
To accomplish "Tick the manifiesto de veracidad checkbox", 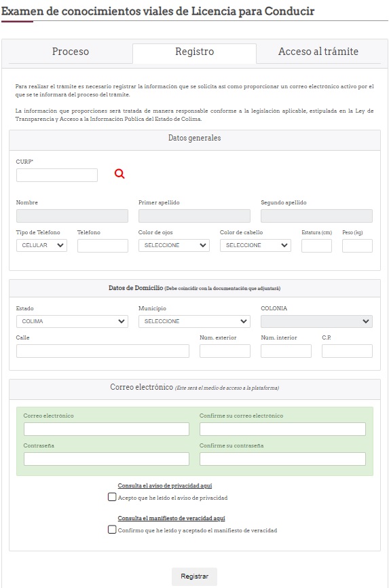I will pos(112,530).
